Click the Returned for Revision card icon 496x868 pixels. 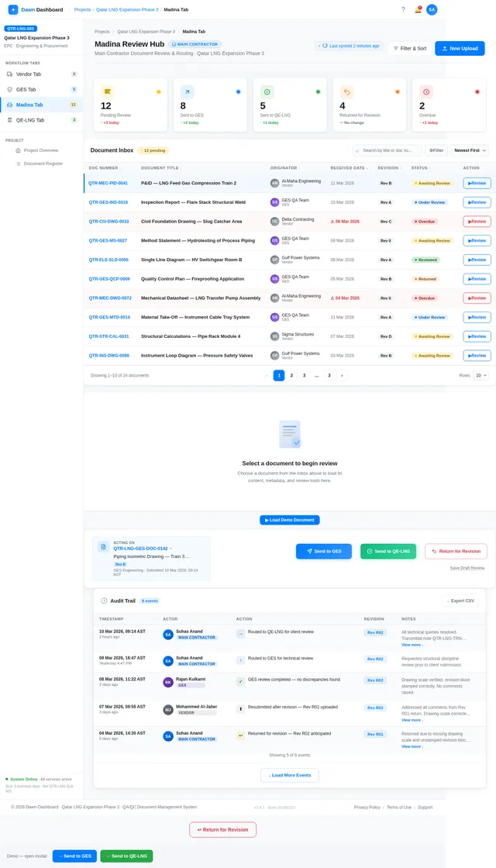(346, 91)
